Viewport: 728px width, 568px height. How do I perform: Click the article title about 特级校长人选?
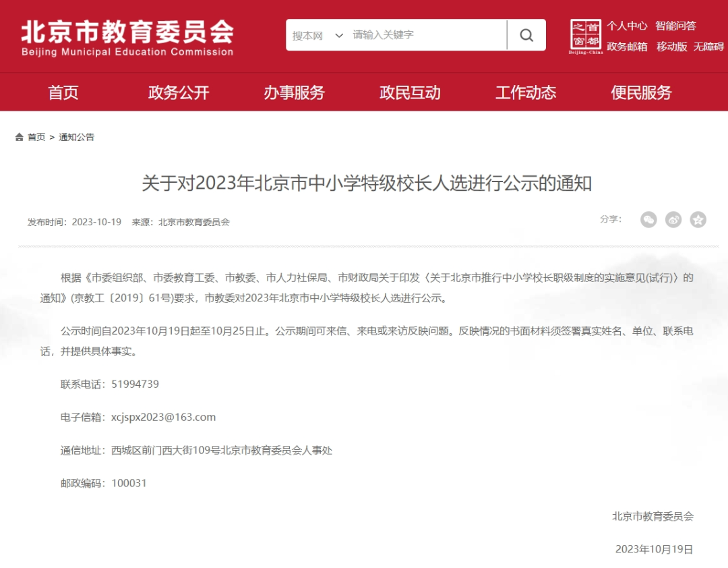point(367,183)
